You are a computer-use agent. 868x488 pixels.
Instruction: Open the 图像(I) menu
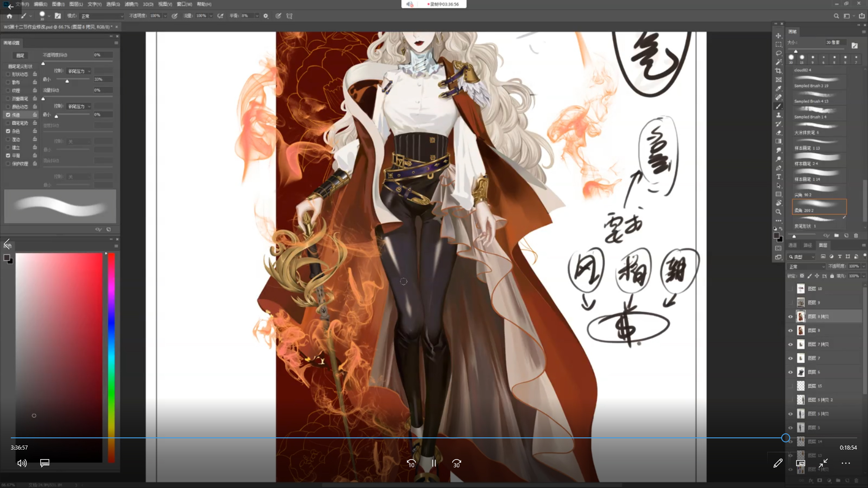pyautogui.click(x=58, y=4)
